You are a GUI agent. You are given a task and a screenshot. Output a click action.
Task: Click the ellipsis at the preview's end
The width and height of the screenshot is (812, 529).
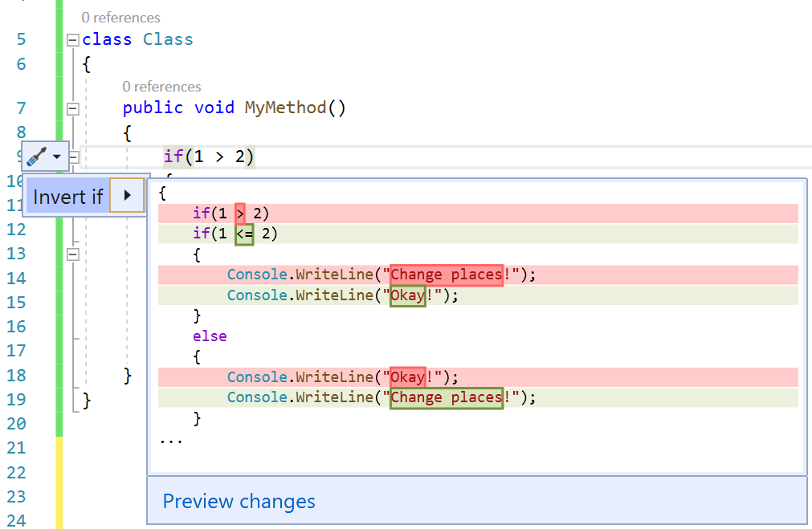(171, 442)
